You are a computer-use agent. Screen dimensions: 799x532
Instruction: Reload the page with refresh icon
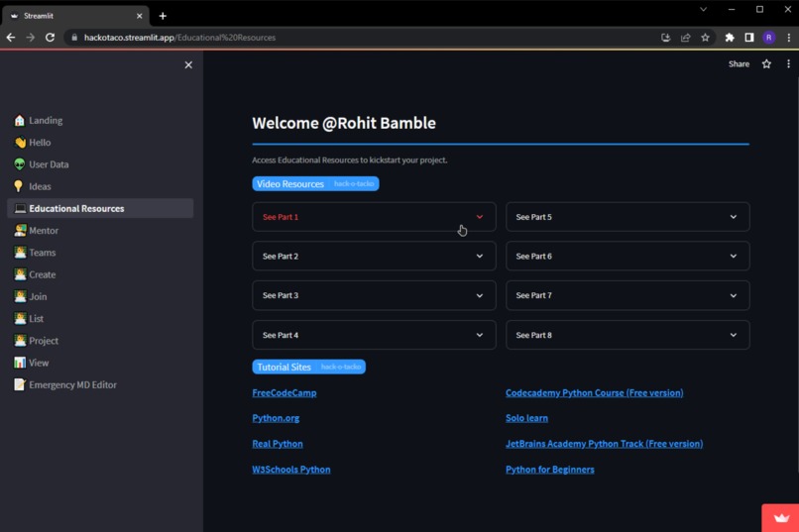point(50,38)
